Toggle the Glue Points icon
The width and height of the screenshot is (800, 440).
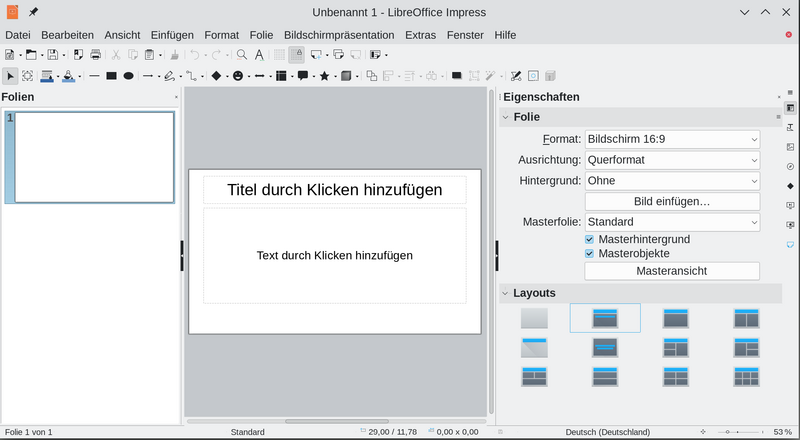(533, 76)
